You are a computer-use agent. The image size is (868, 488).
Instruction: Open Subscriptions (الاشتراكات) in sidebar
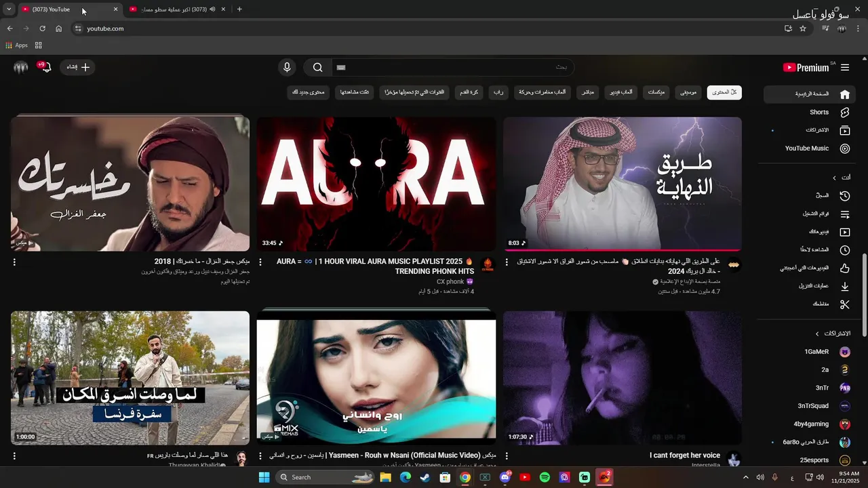click(810, 130)
